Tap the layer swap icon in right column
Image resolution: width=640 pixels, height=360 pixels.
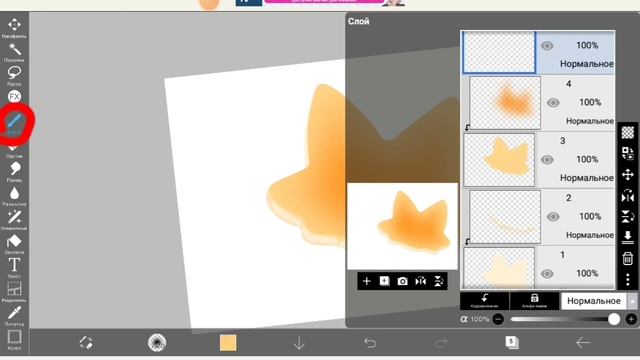pyautogui.click(x=628, y=153)
